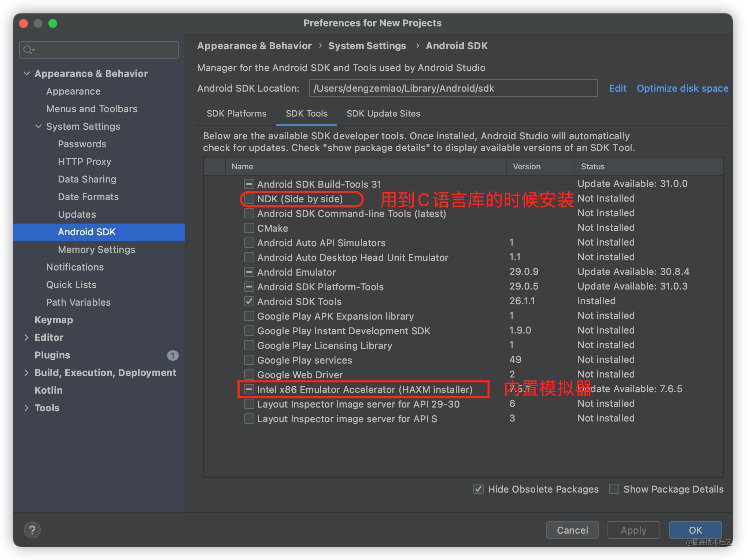Select Android SDK in sidebar
Viewport: 746px width, 560px height.
pyautogui.click(x=99, y=232)
